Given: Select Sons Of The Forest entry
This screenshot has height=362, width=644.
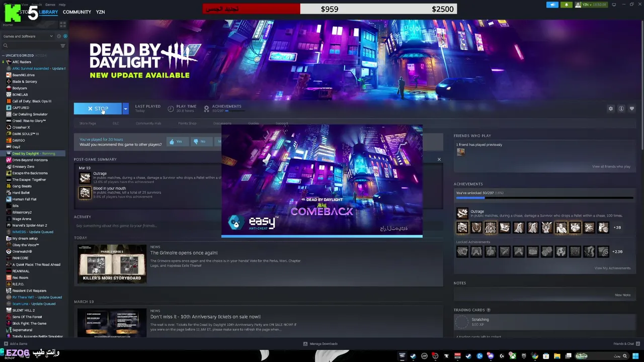Looking at the screenshot, I should (27, 317).
